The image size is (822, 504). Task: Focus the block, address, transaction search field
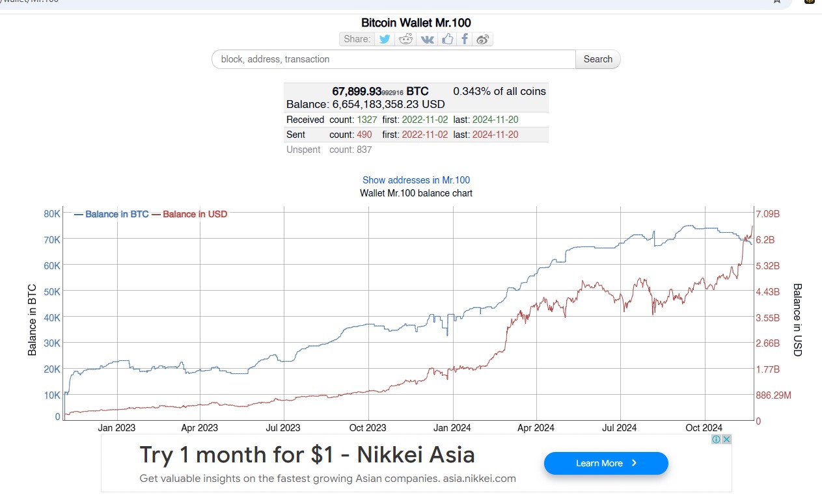click(x=394, y=59)
